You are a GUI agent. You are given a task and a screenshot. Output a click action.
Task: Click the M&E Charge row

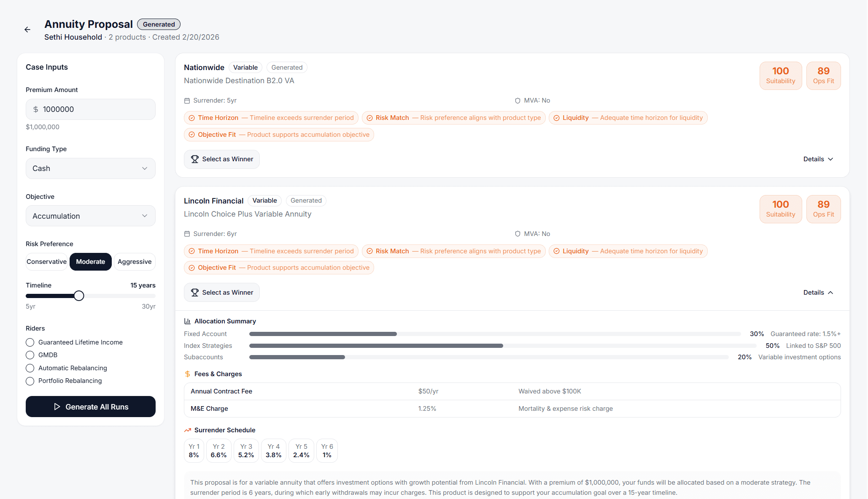pos(512,409)
